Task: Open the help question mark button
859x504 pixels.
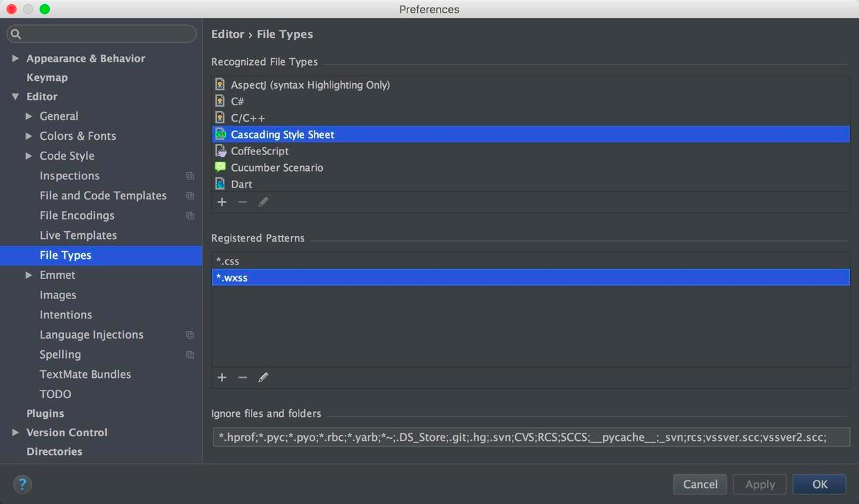Action: (x=22, y=484)
